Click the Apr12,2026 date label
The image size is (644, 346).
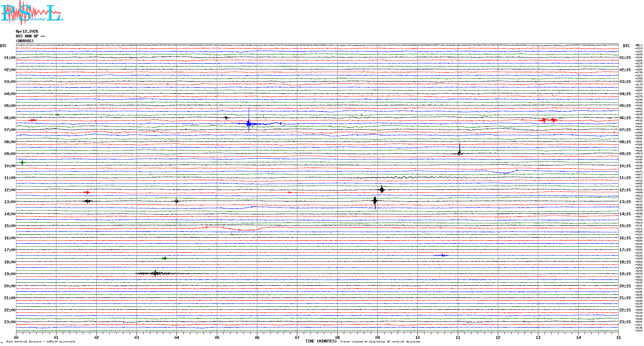tap(27, 31)
